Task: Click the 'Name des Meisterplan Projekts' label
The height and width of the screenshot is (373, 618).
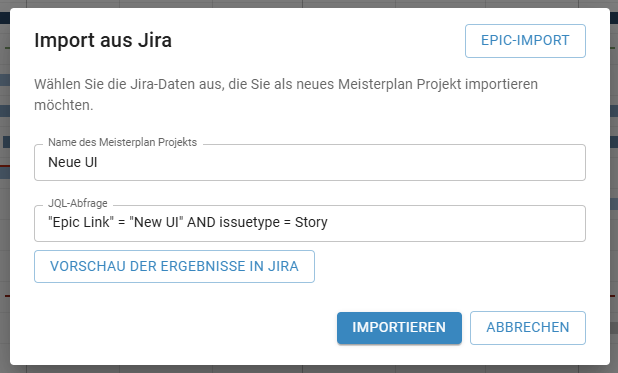Action: [122, 142]
